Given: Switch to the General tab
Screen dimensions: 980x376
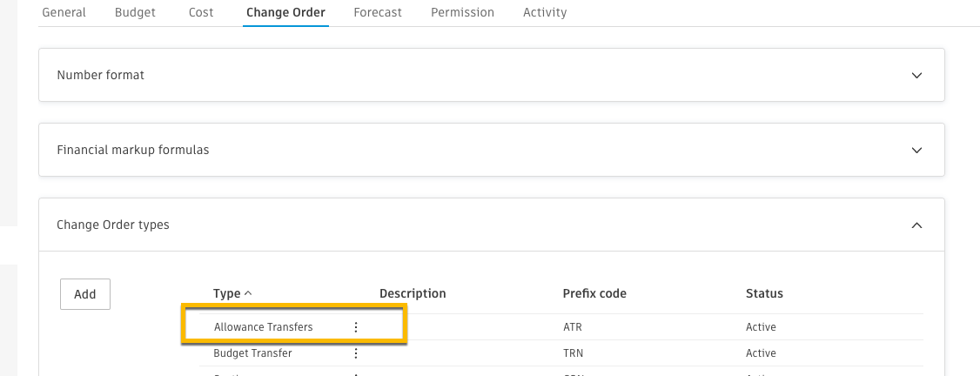Looking at the screenshot, I should click(x=64, y=13).
